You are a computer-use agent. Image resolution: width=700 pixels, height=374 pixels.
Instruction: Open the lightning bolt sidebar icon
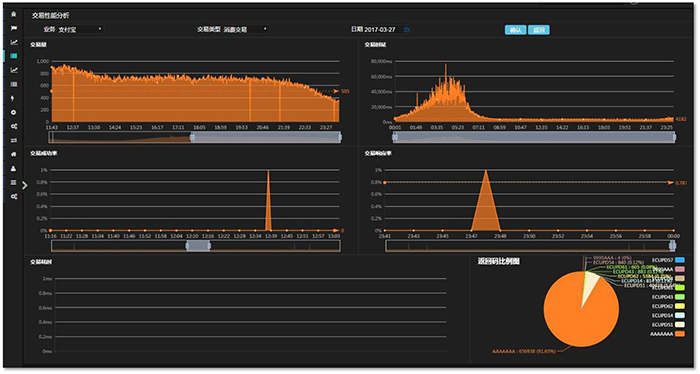[x=14, y=98]
